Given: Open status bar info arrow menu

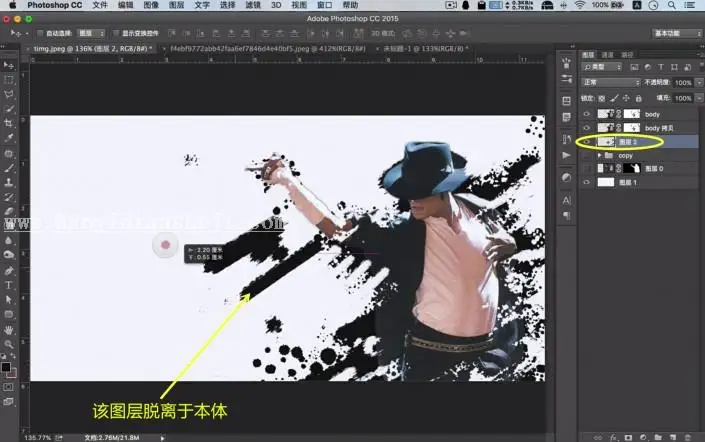Looking at the screenshot, I should (x=163, y=438).
